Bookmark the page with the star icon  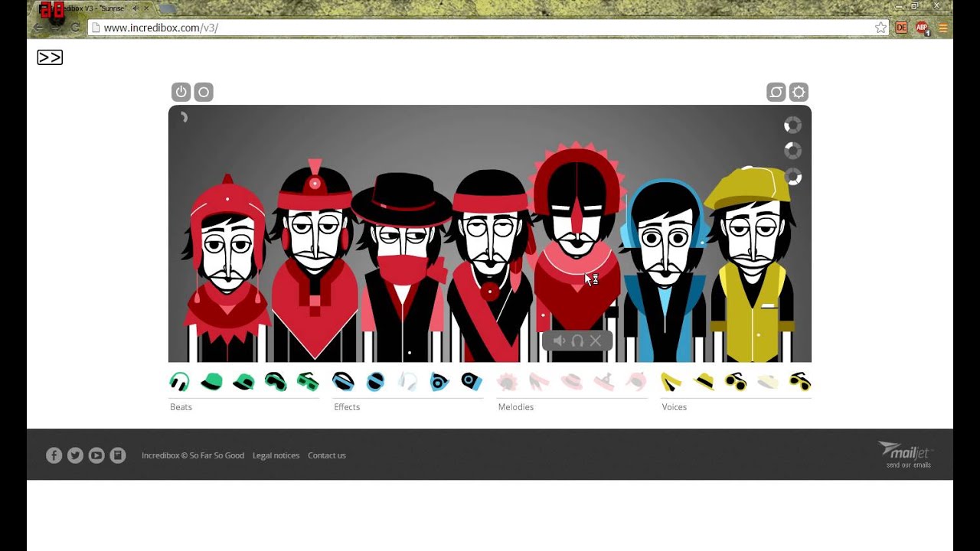pos(880,28)
